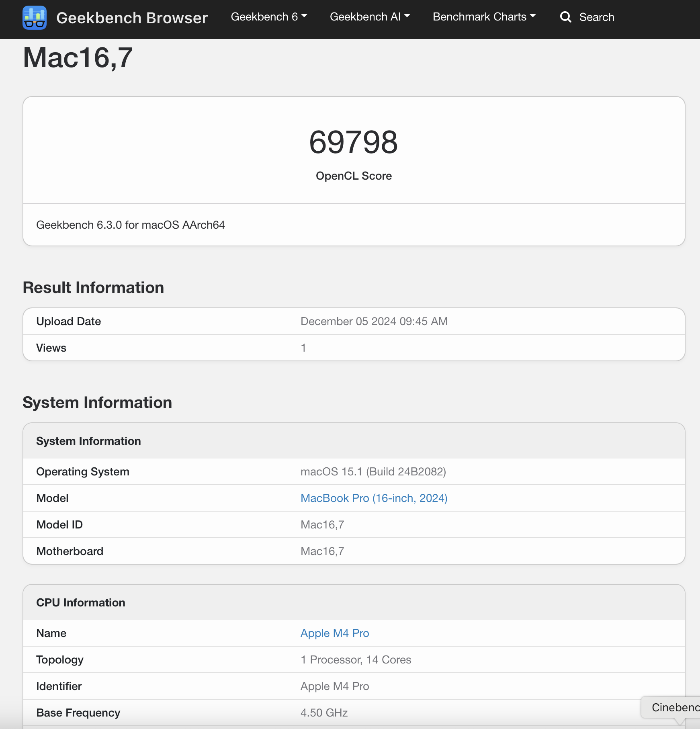Select the Model ID value Mac16,7
Screen dimensions: 700x729
pos(322,525)
